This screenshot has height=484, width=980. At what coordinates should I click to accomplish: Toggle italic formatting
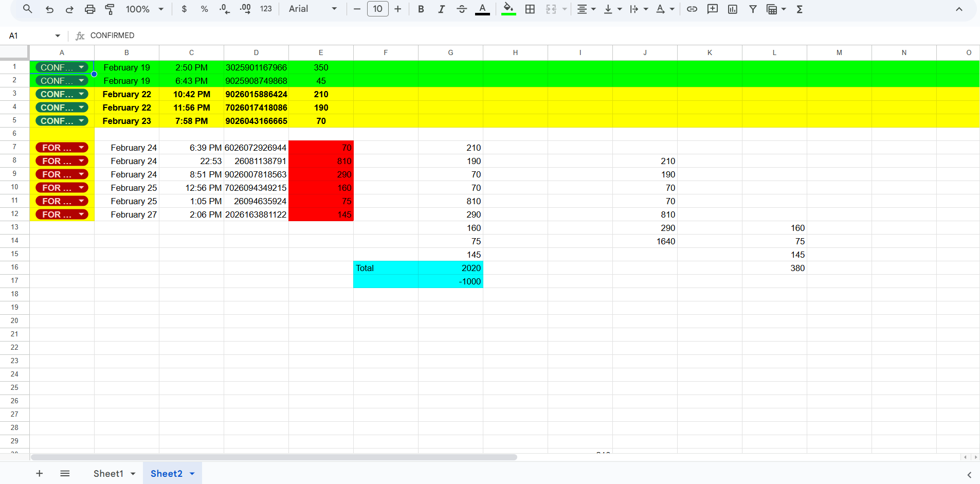[441, 9]
